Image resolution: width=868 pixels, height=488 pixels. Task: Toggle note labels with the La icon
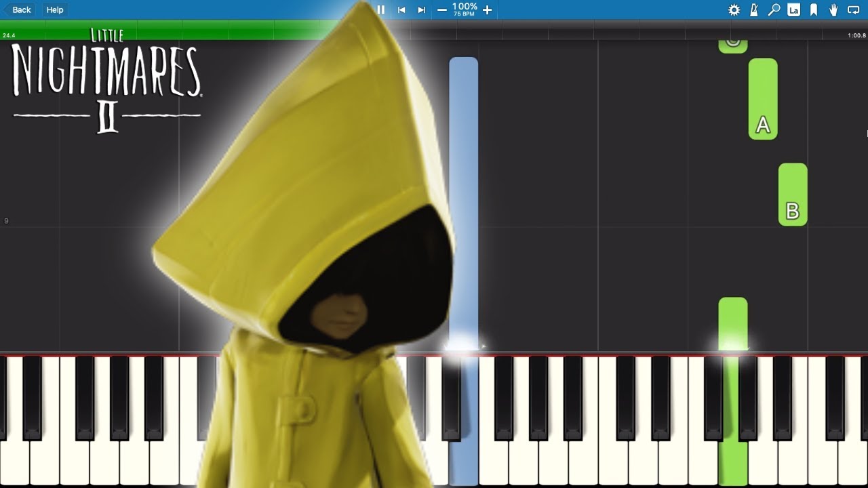793,9
